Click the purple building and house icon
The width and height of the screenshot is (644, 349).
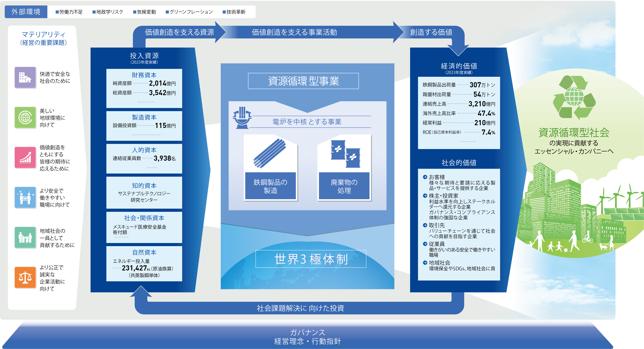click(25, 77)
